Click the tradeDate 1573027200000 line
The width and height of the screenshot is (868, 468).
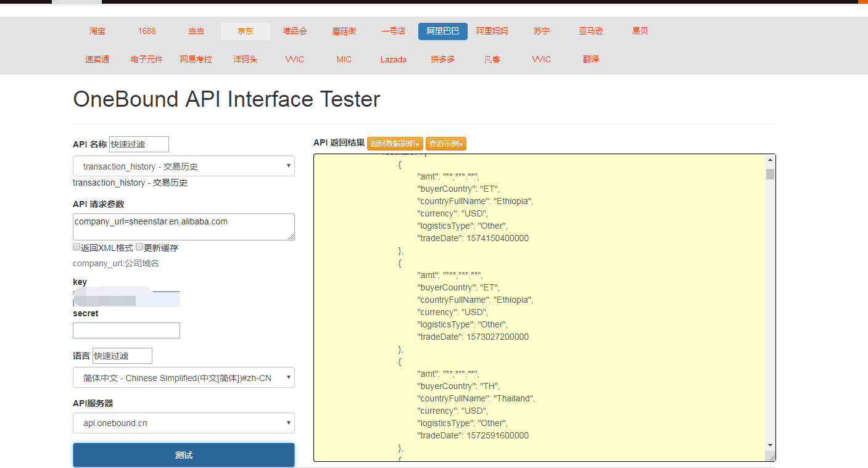(x=473, y=337)
